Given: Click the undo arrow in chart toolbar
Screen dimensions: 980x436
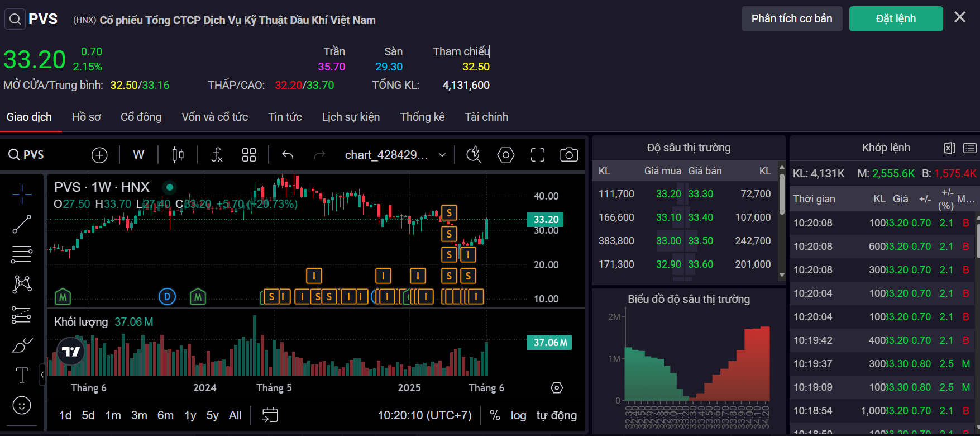Looking at the screenshot, I should (288, 155).
